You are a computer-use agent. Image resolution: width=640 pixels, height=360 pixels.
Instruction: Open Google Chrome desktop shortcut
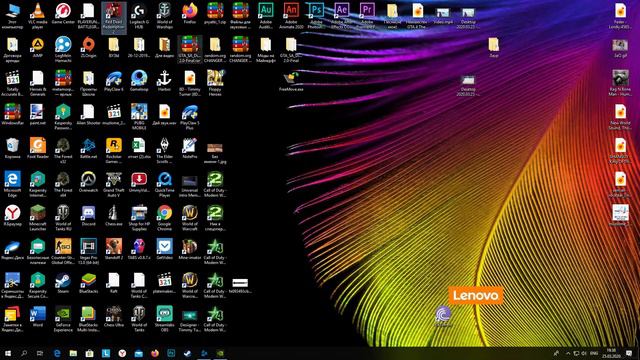click(x=164, y=218)
